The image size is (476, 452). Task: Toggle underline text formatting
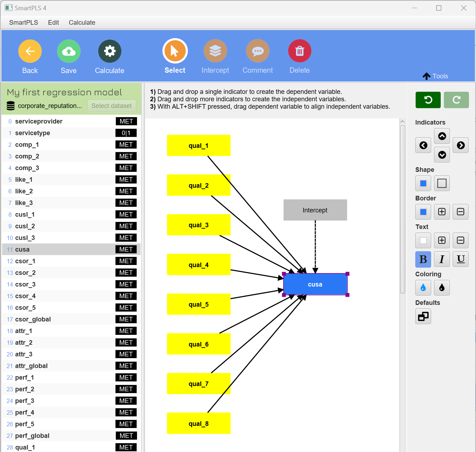pos(460,259)
